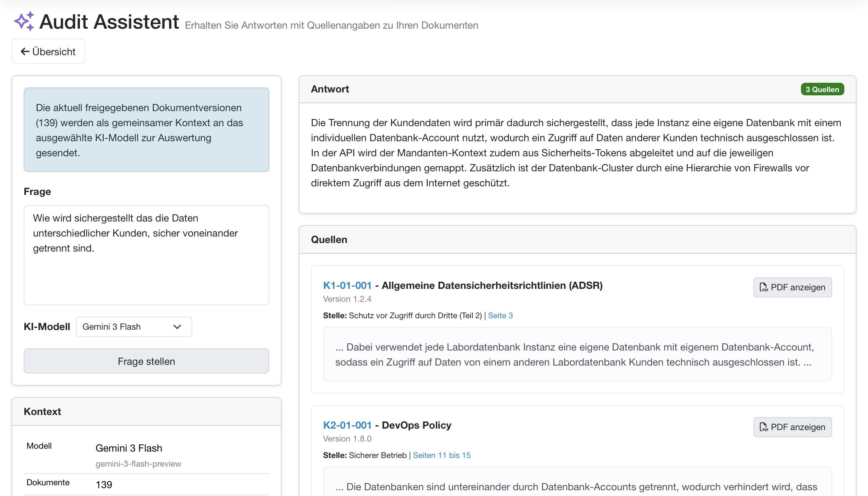Click the Labordatenbank excerpt quote box

(577, 354)
